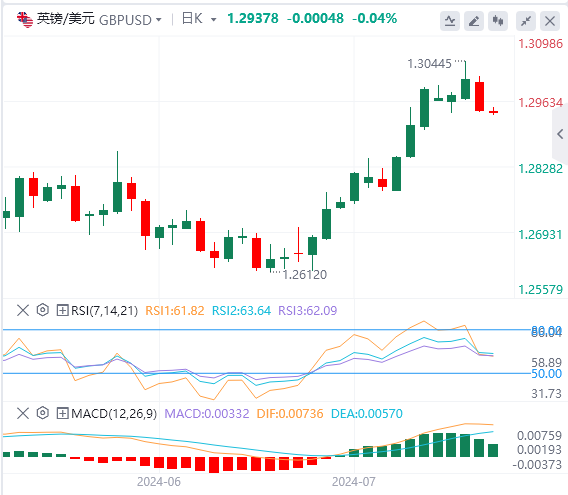Switch chart type with candlestick icon

pyautogui.click(x=498, y=21)
